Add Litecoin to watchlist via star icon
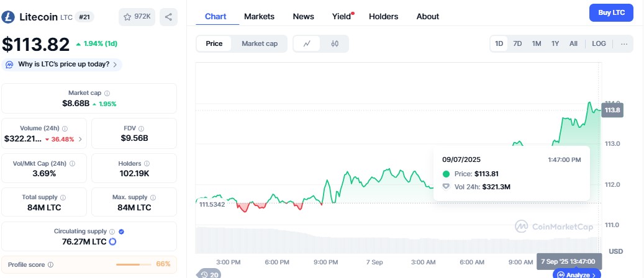Image resolution: width=644 pixels, height=278 pixels. coord(127,17)
